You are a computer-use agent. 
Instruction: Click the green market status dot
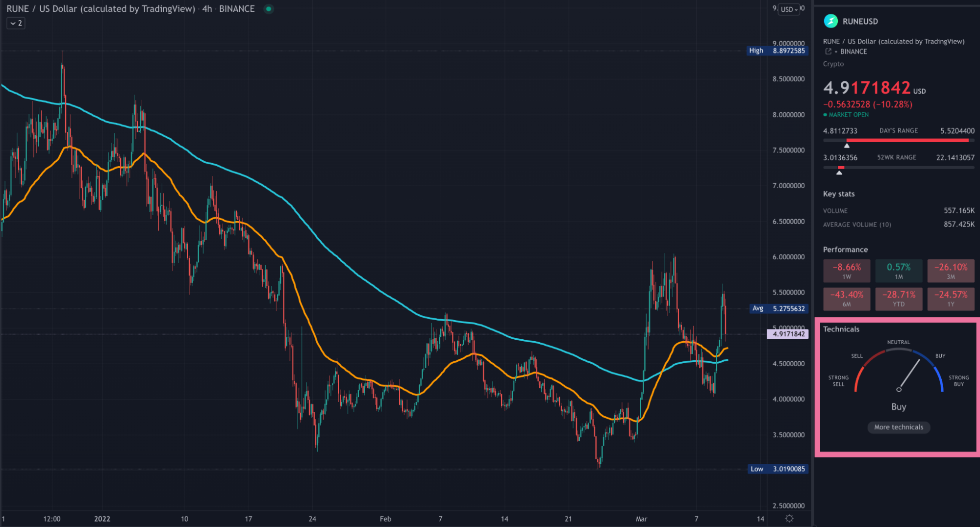[268, 9]
